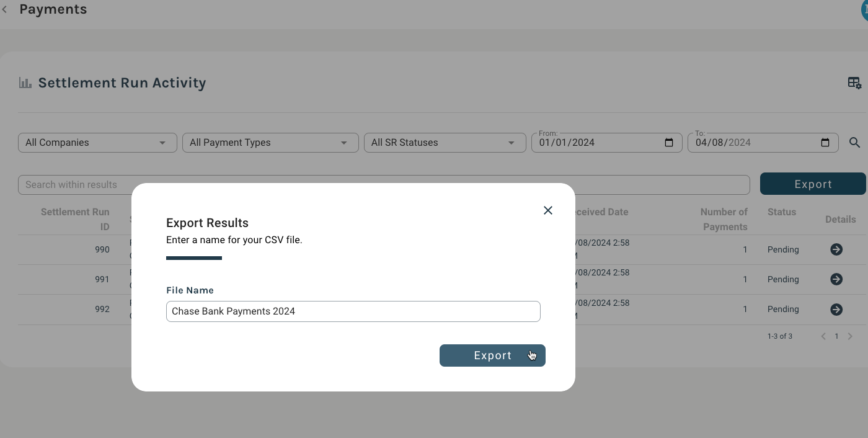This screenshot has height=438, width=868.
Task: Expand the All SR Statuses dropdown
Action: [444, 143]
